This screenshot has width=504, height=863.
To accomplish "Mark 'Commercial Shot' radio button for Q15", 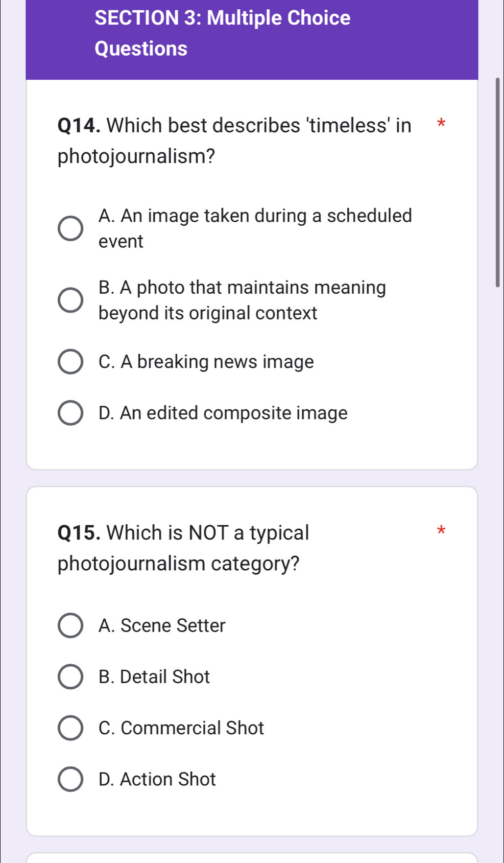I will 70,728.
